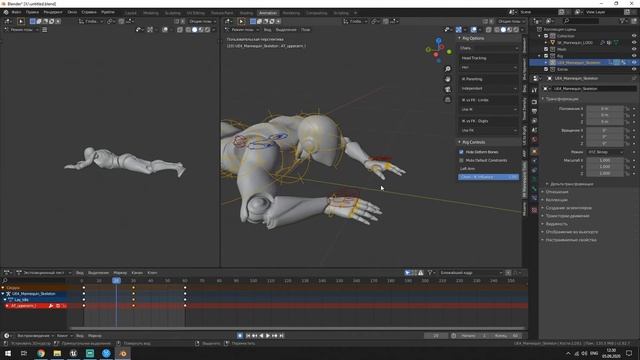Jump to timeline start frame
Viewport: 640px width, 360px height.
(x=248, y=336)
